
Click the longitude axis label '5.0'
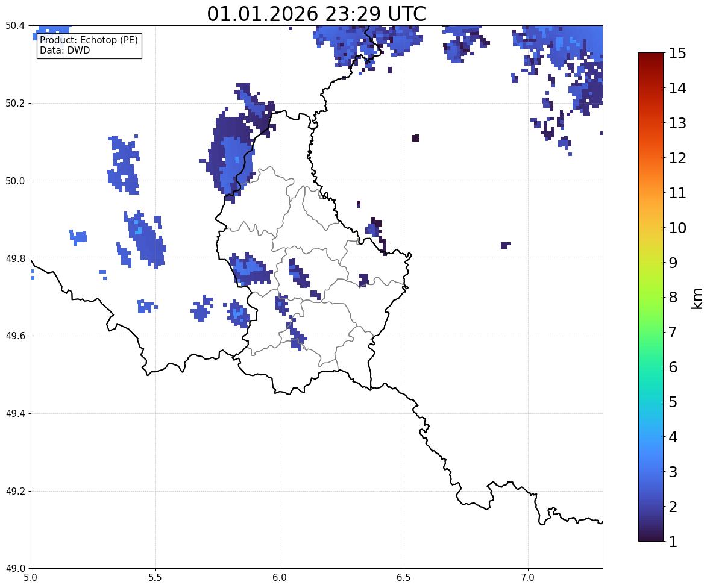[31, 578]
